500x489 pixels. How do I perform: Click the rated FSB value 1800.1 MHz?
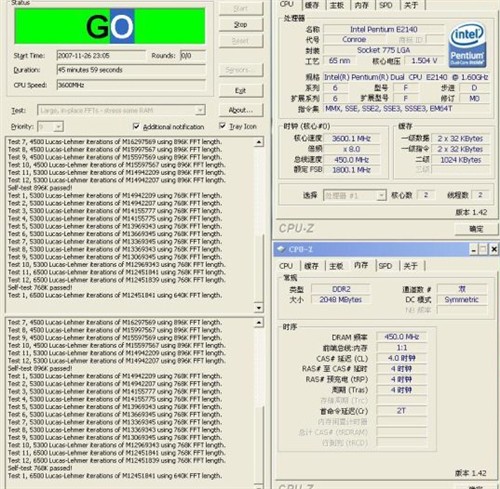pos(351,170)
